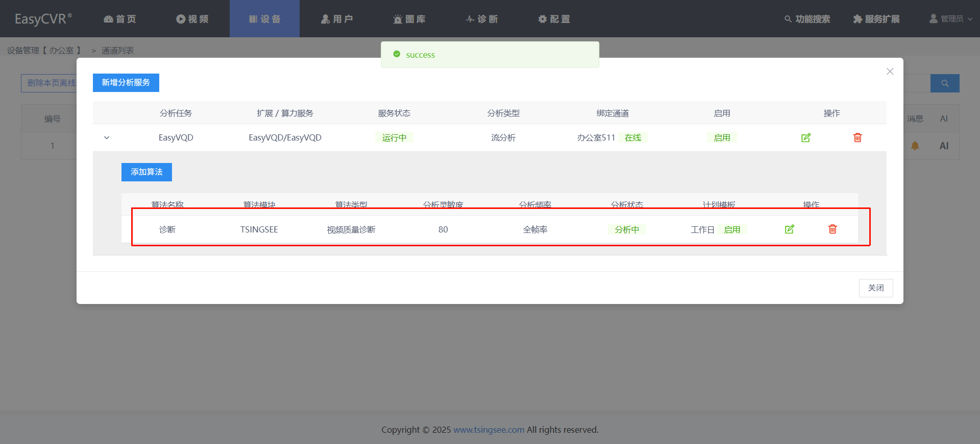The image size is (980, 444).
Task: Open the 配置 menu
Action: (x=554, y=19)
